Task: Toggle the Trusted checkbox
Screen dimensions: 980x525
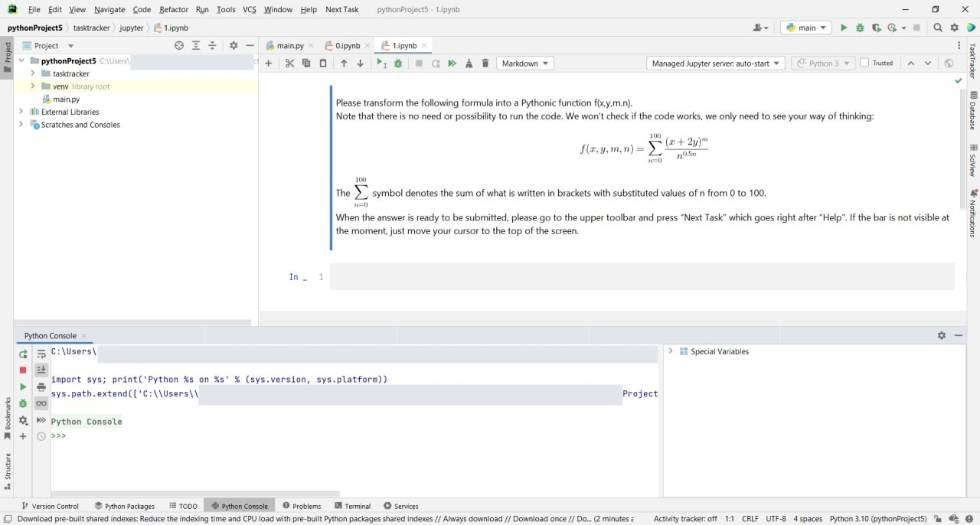Action: point(864,64)
